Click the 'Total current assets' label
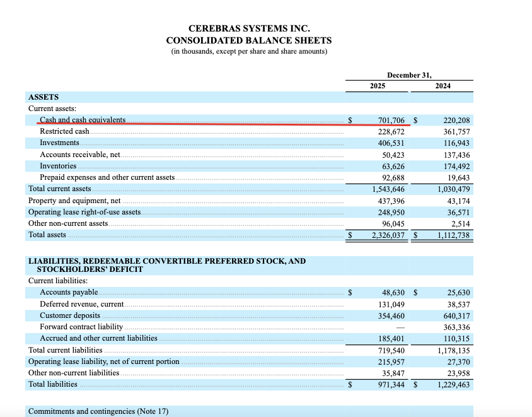Viewport: 532px width, 417px height. coord(60,189)
